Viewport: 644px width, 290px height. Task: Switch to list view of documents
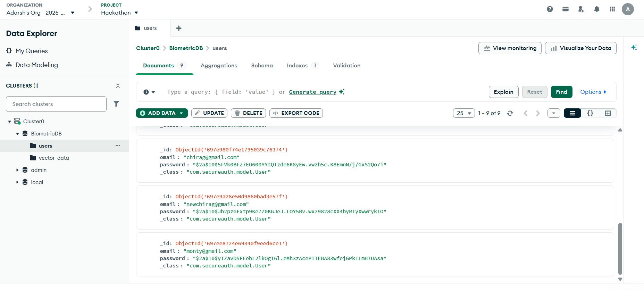[x=572, y=113]
